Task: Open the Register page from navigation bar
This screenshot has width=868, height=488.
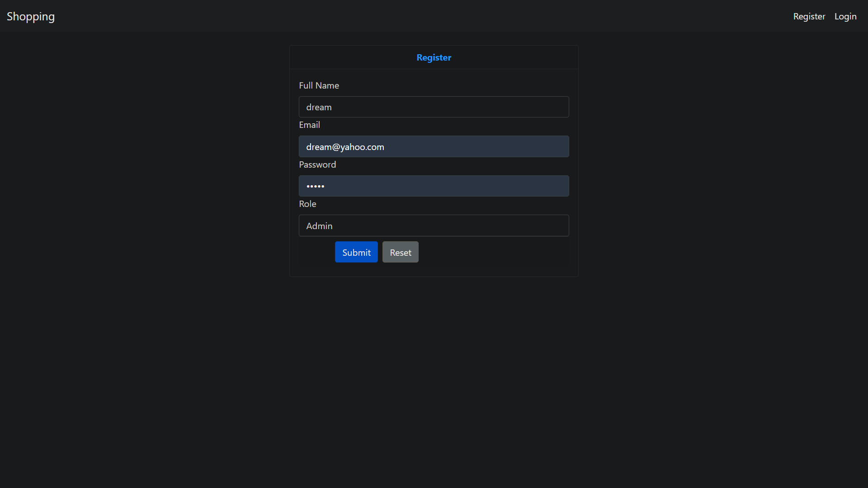Action: 809,16
